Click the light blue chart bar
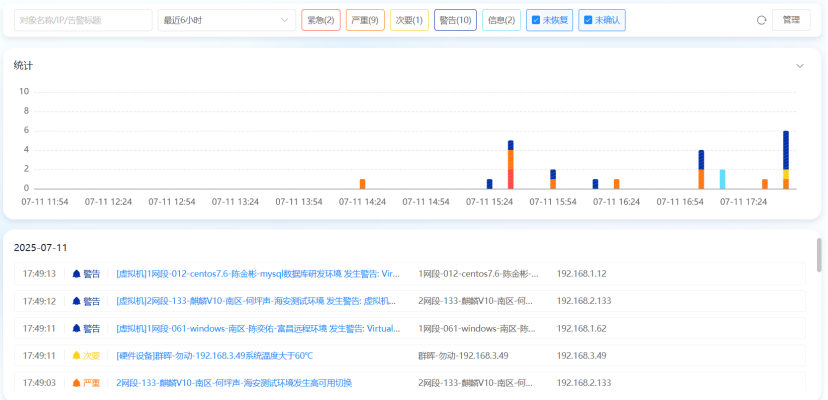The image size is (828, 400). 722,179
